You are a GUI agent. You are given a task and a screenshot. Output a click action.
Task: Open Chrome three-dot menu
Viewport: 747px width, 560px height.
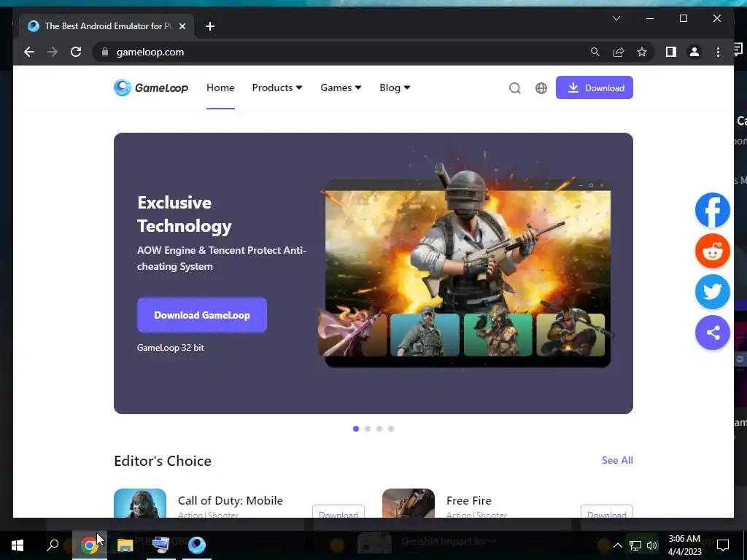[718, 52]
